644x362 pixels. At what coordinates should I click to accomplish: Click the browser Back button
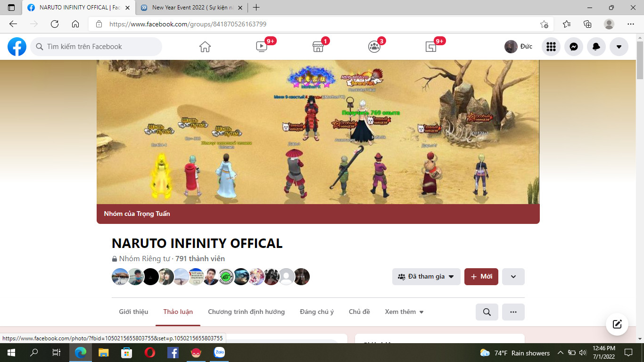click(13, 24)
